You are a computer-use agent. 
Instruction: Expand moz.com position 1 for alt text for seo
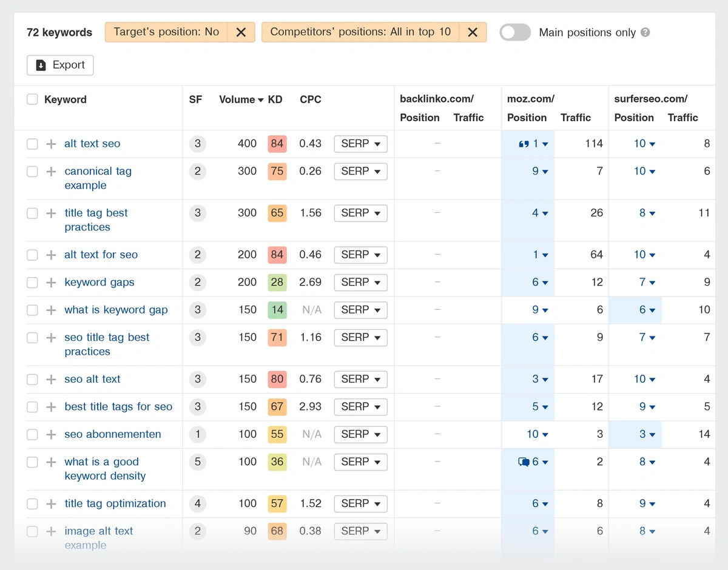tap(540, 255)
